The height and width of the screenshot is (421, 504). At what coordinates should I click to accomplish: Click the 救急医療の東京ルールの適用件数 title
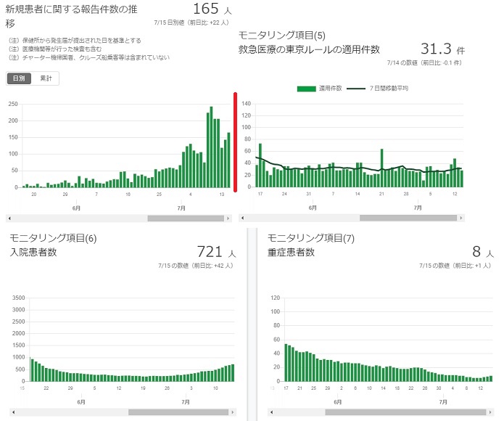click(x=310, y=49)
